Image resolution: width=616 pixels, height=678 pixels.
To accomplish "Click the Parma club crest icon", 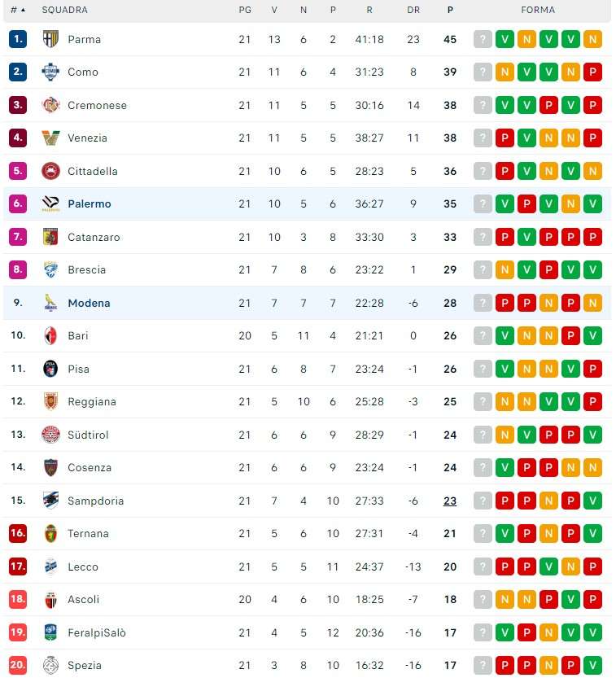I will [x=50, y=39].
